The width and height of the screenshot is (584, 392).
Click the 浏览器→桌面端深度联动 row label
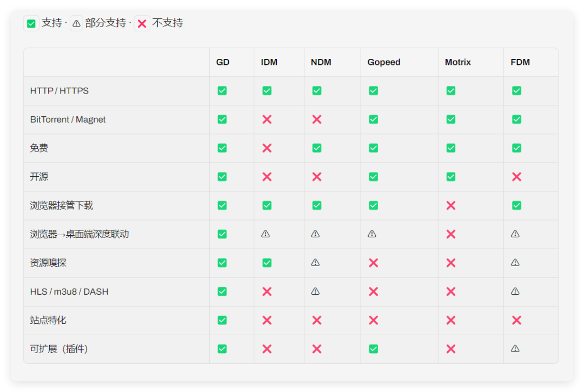pos(79,234)
